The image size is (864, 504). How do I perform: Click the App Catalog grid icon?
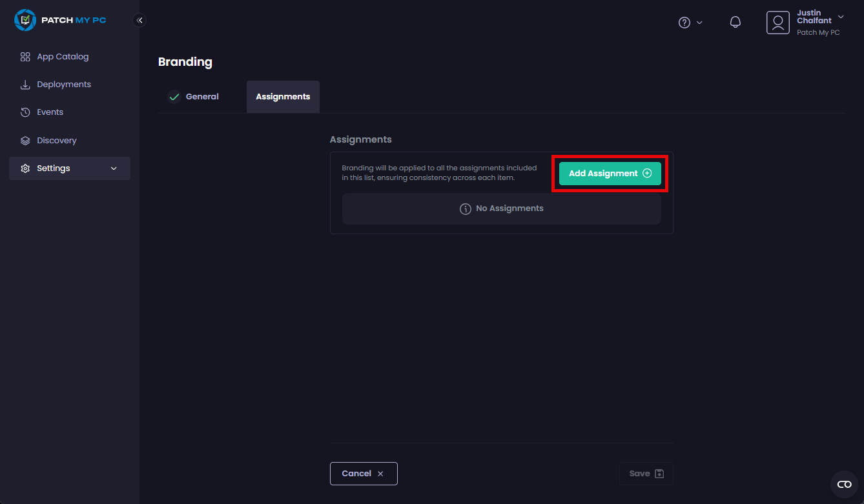click(x=25, y=57)
